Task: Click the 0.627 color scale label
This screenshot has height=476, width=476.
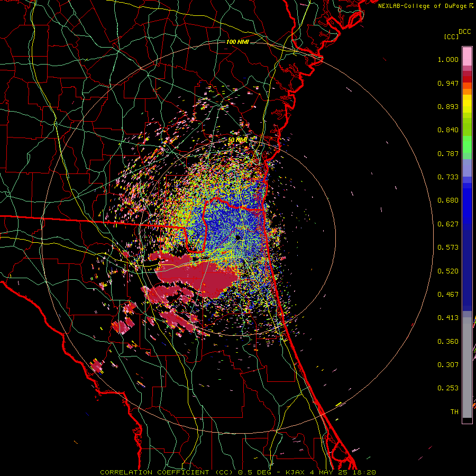Action: (x=448, y=224)
